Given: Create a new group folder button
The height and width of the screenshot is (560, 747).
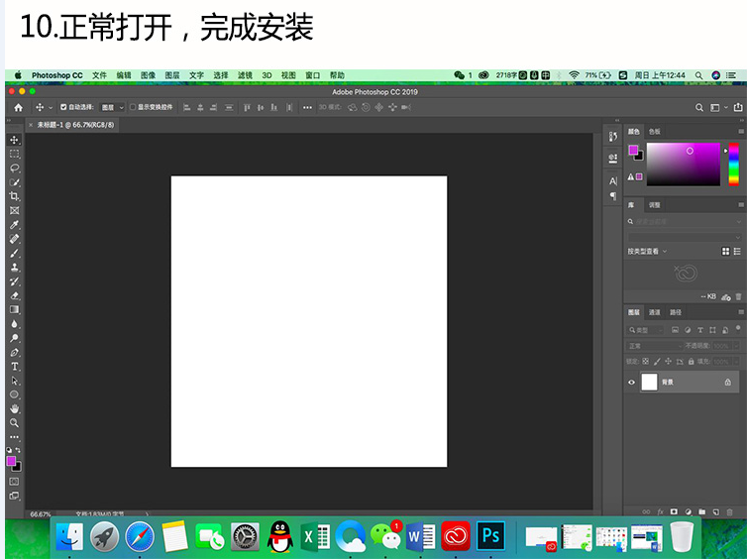Looking at the screenshot, I should pyautogui.click(x=701, y=511).
